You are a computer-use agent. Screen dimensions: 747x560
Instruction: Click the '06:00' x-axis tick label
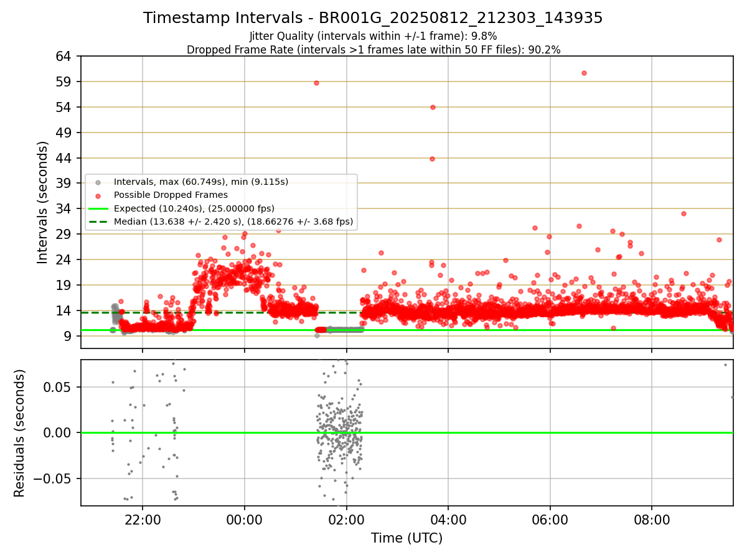click(x=550, y=518)
